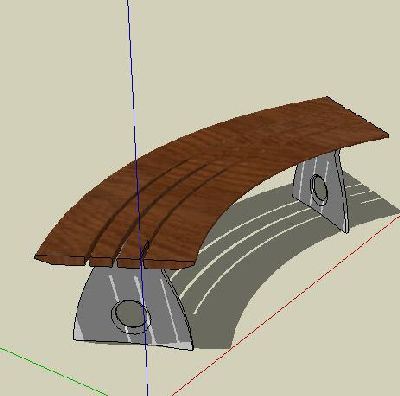
Task: Click the green axis line at lower left
Action: (x=50, y=371)
